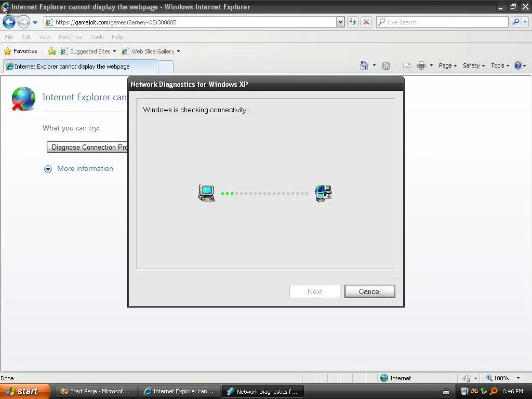The width and height of the screenshot is (532, 399).
Task: Open the Page command menu
Action: [448, 65]
